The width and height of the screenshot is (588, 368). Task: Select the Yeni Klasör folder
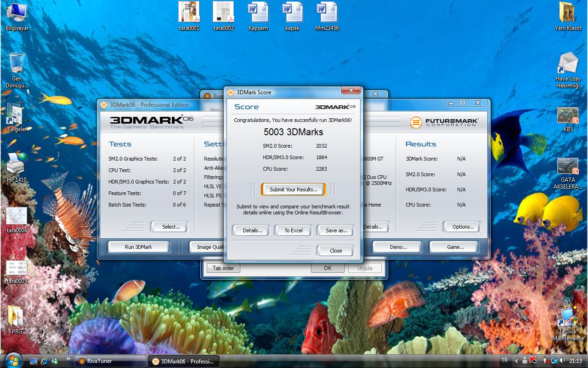[x=568, y=16]
